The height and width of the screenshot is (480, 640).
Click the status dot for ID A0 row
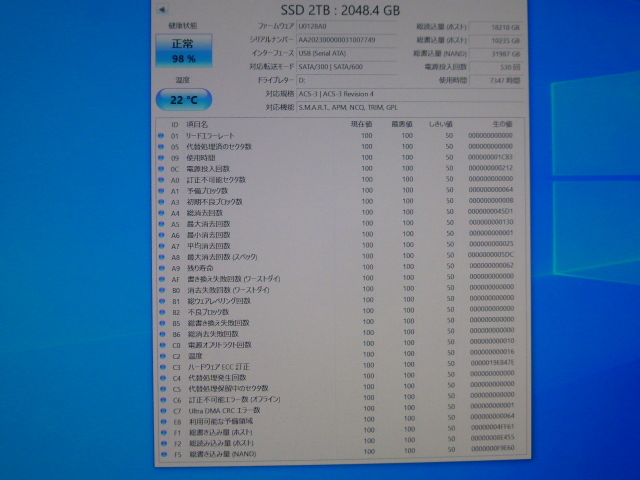161,180
